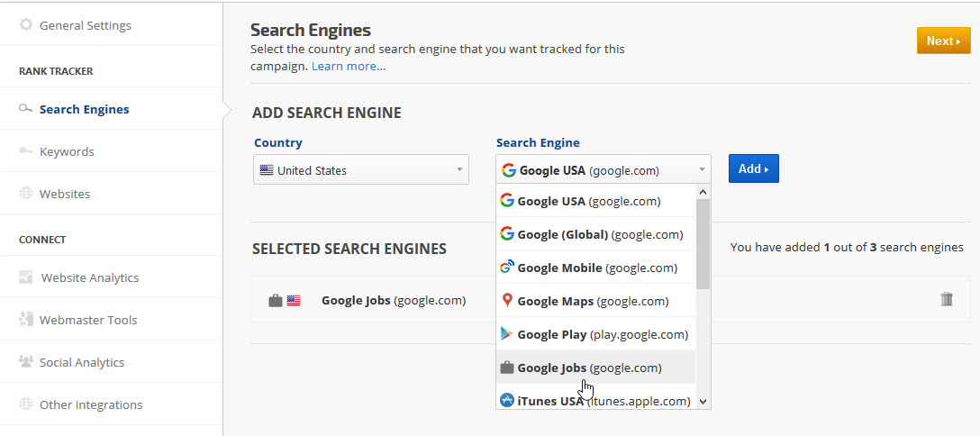This screenshot has height=436, width=980.
Task: Click the Social Analytics people icon
Action: tap(26, 362)
